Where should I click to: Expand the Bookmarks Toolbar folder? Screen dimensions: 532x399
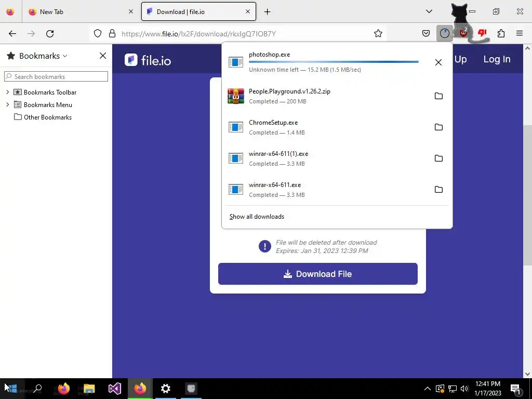[x=7, y=92]
